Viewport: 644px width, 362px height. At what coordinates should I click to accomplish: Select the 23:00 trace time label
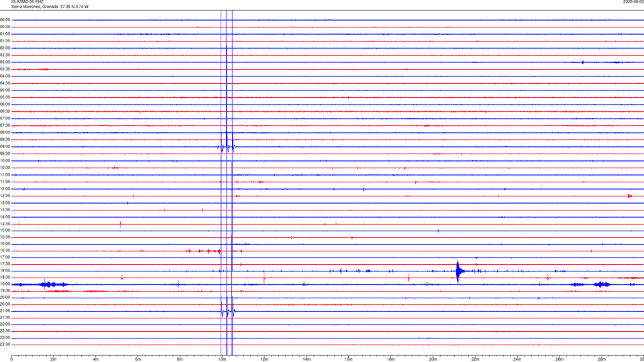(x=5, y=338)
